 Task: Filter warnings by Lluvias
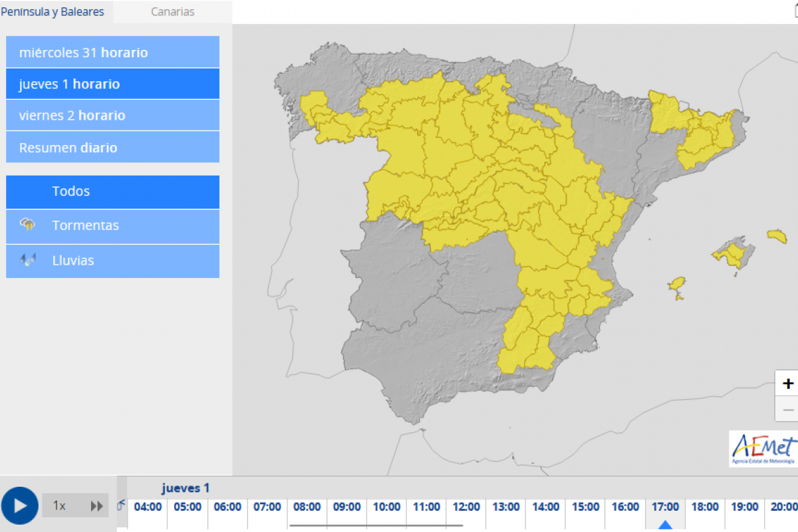(x=112, y=261)
